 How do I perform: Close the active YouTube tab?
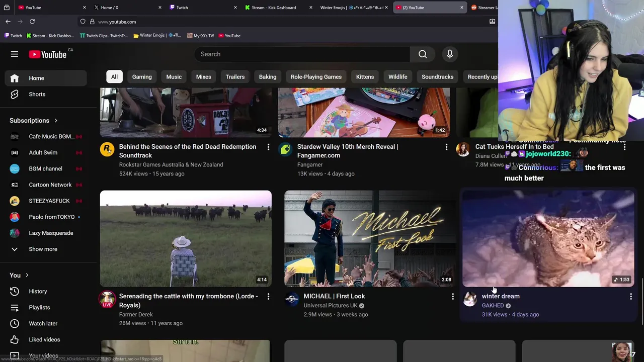[462, 8]
